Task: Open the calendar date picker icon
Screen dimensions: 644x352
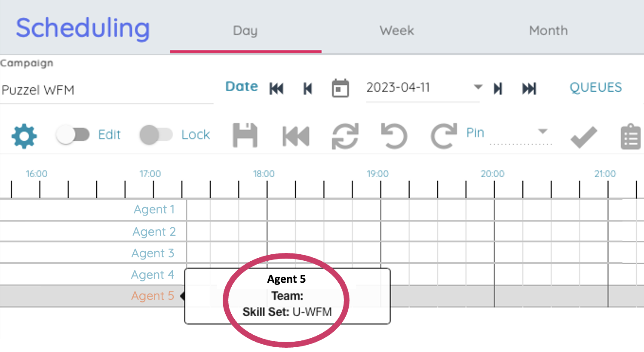Action: coord(340,89)
